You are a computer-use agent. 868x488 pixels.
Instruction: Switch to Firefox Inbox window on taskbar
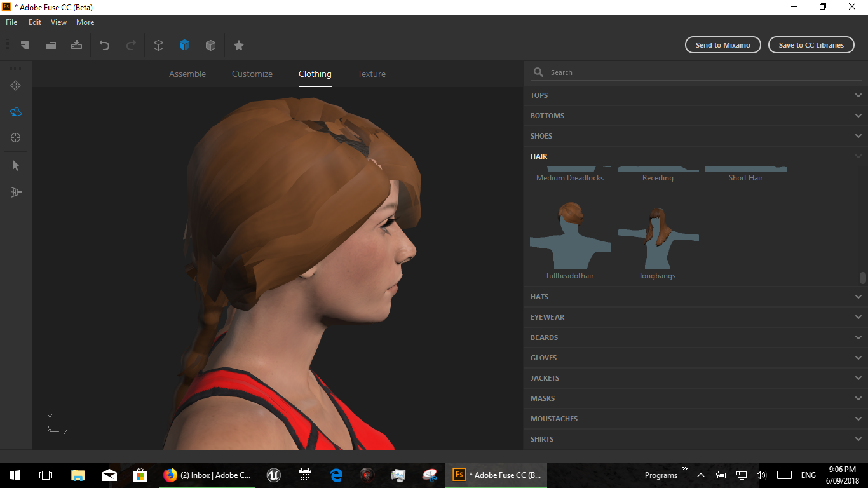coord(207,475)
